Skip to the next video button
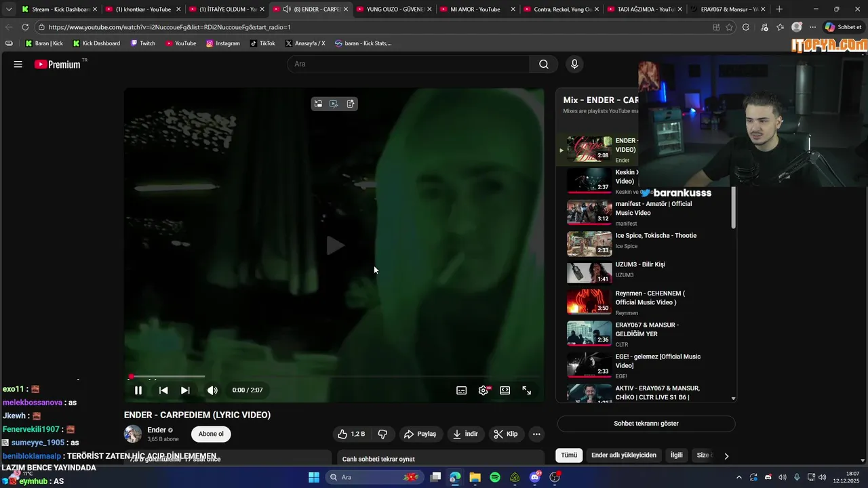This screenshot has width=868, height=488. [x=185, y=390]
